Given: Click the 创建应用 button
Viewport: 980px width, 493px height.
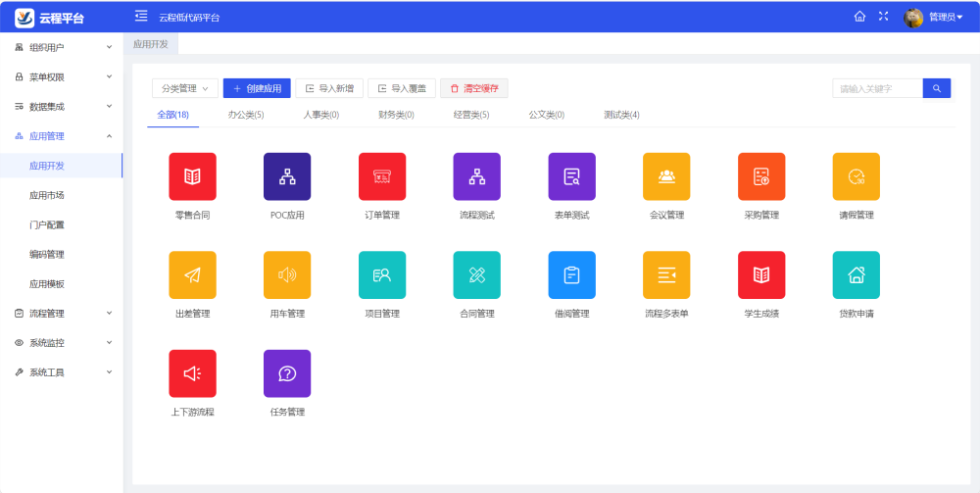Looking at the screenshot, I should coord(257,89).
